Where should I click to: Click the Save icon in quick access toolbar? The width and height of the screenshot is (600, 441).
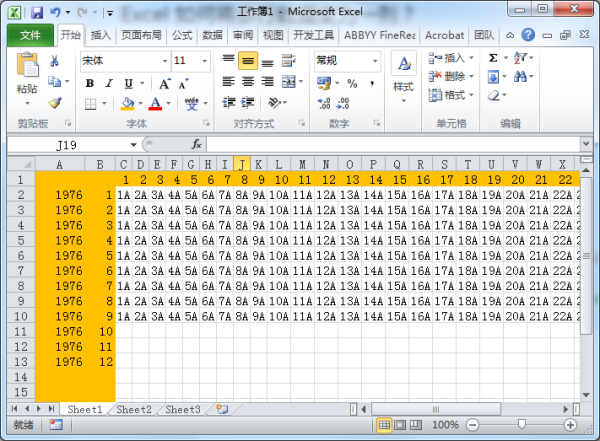(37, 12)
